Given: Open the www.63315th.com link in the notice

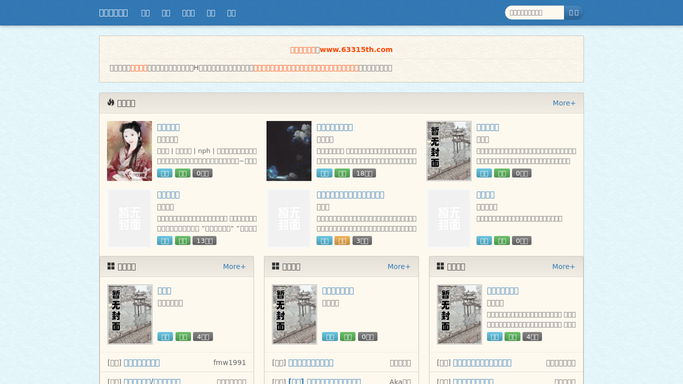Looking at the screenshot, I should click(356, 50).
